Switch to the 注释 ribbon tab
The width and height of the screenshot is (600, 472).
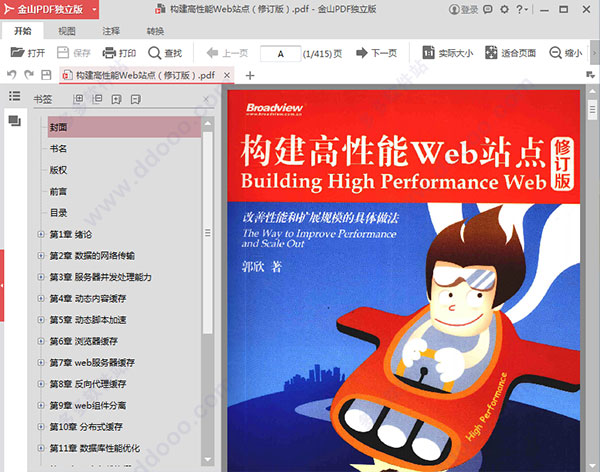coord(111,31)
